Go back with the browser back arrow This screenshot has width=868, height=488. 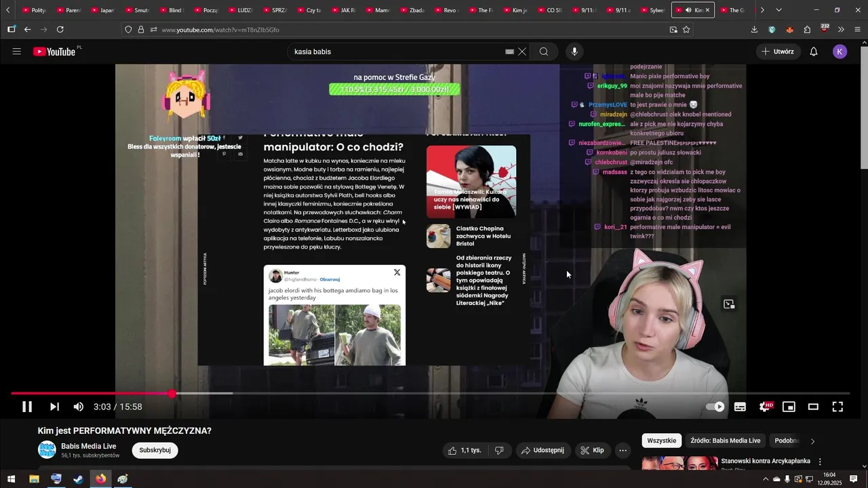(27, 29)
